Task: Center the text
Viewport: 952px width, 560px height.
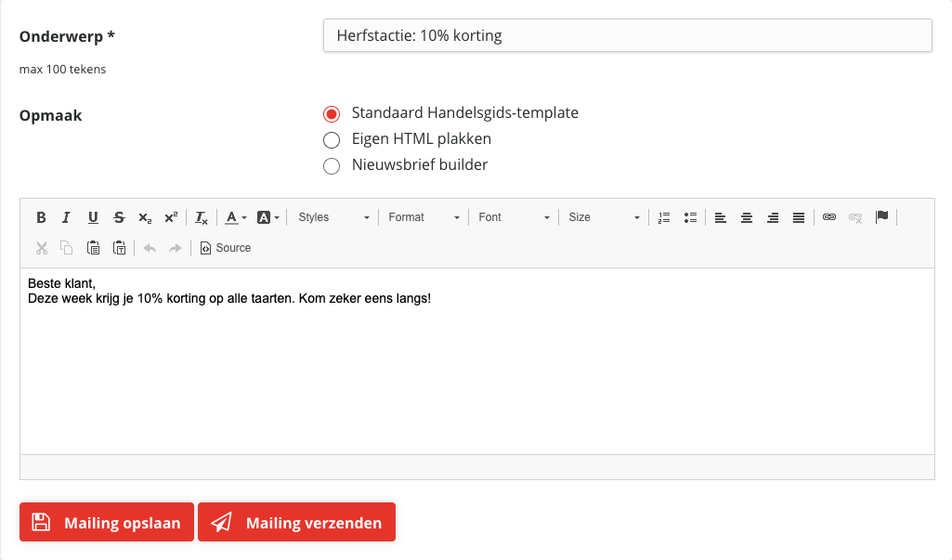Action: coord(746,217)
